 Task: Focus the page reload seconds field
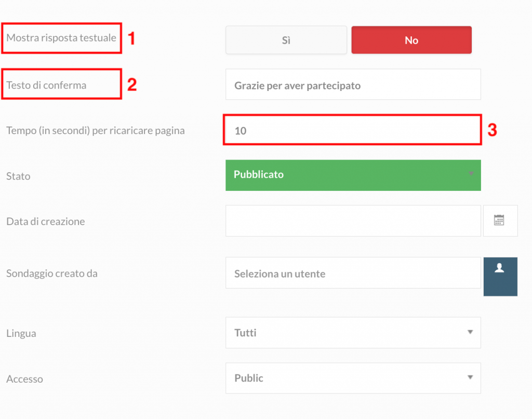click(353, 130)
